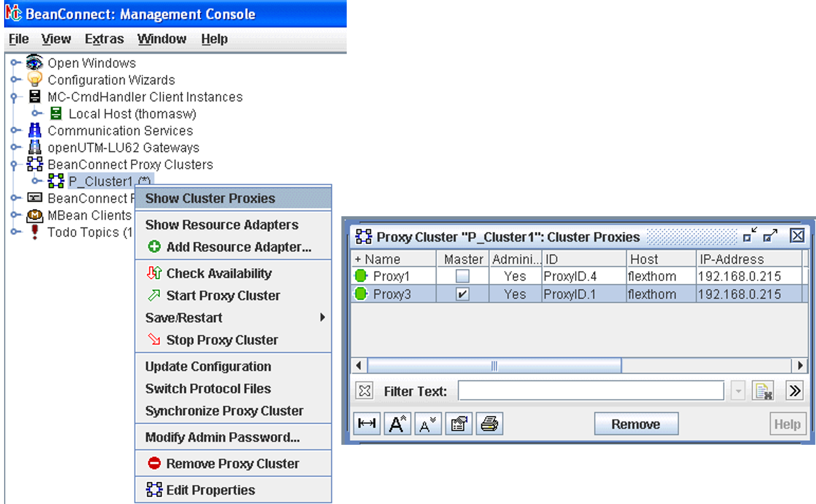Click the red Stop Proxy Cluster arrow icon

154,340
